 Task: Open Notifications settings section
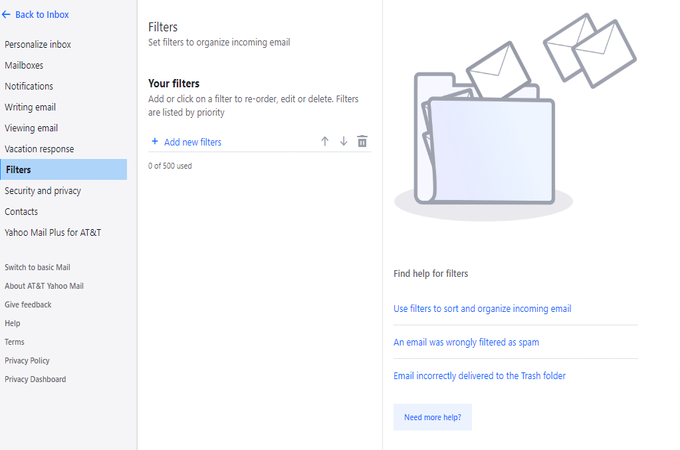pos(29,86)
